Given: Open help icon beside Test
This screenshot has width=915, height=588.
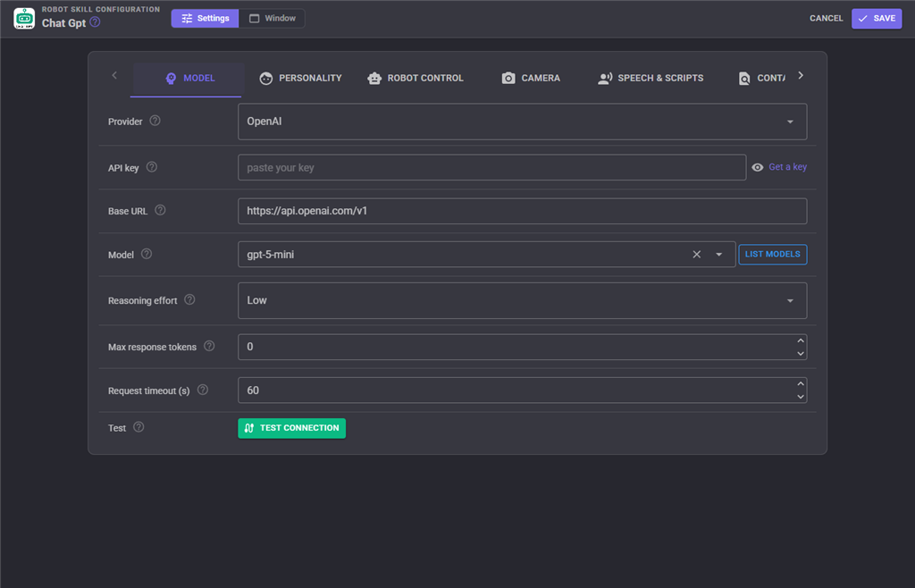Looking at the screenshot, I should [139, 427].
